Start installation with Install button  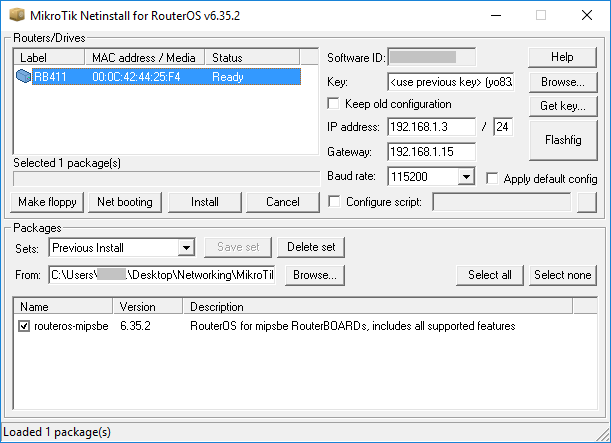(x=205, y=202)
